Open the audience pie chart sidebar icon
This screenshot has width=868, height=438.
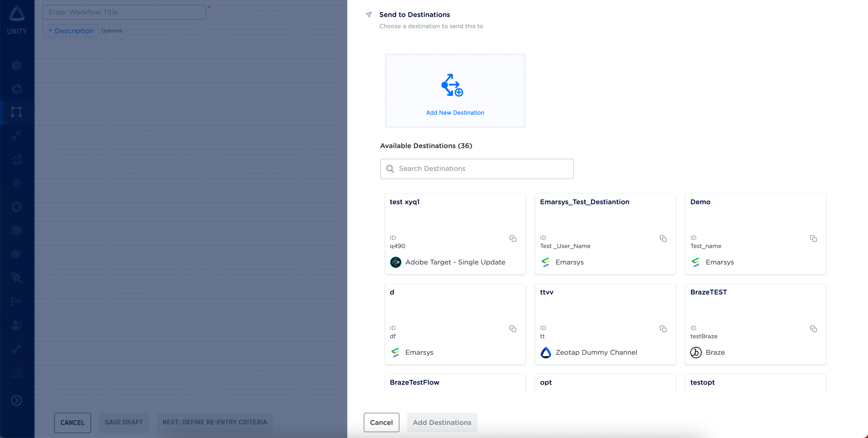pyautogui.click(x=17, y=89)
